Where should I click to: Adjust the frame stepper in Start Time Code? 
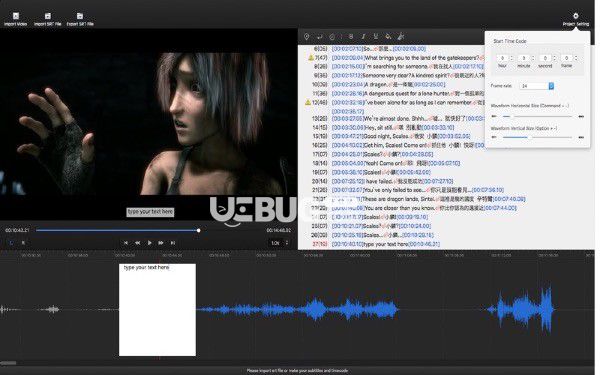(x=576, y=58)
